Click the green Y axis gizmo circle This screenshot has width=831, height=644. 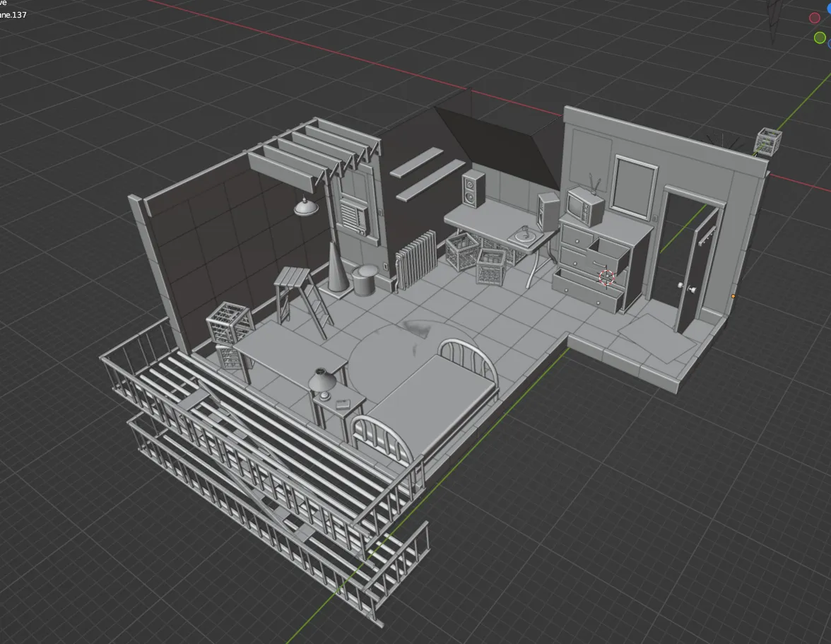(820, 37)
